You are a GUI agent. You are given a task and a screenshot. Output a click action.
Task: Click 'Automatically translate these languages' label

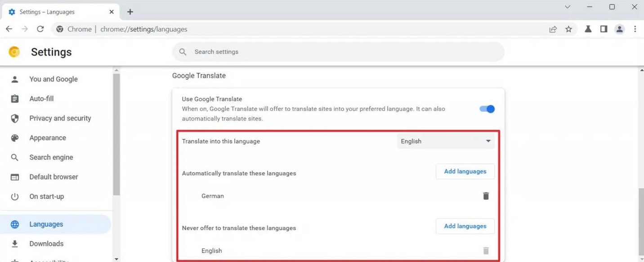click(239, 173)
